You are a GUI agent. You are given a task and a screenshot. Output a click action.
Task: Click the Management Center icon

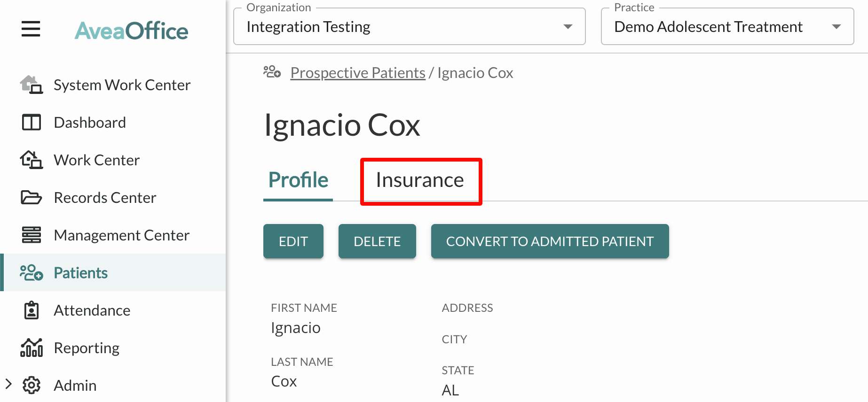point(32,235)
